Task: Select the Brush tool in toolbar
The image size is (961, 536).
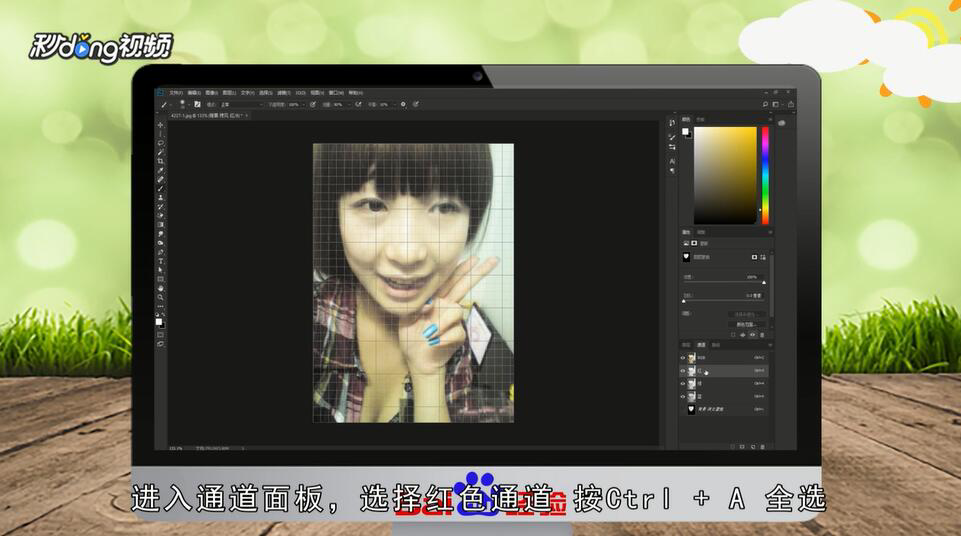Action: (161, 188)
